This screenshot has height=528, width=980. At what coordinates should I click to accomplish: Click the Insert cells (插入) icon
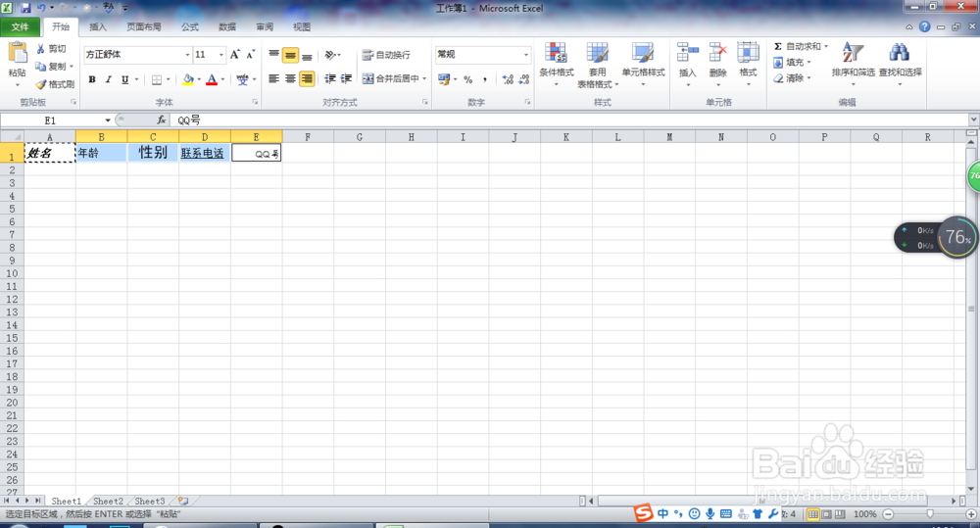pyautogui.click(x=688, y=53)
